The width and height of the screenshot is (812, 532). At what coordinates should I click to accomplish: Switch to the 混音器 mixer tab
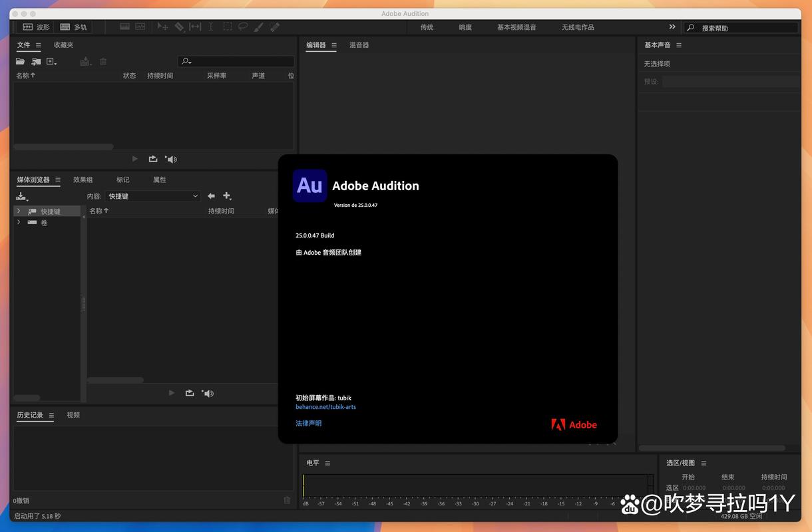pos(359,45)
